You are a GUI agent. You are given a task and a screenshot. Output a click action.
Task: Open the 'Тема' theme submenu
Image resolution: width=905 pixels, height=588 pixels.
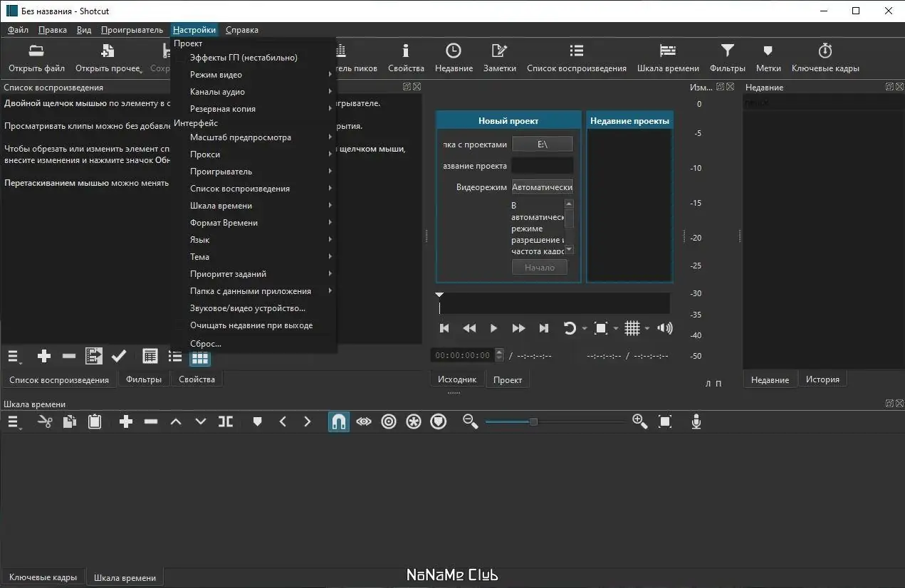(x=199, y=257)
